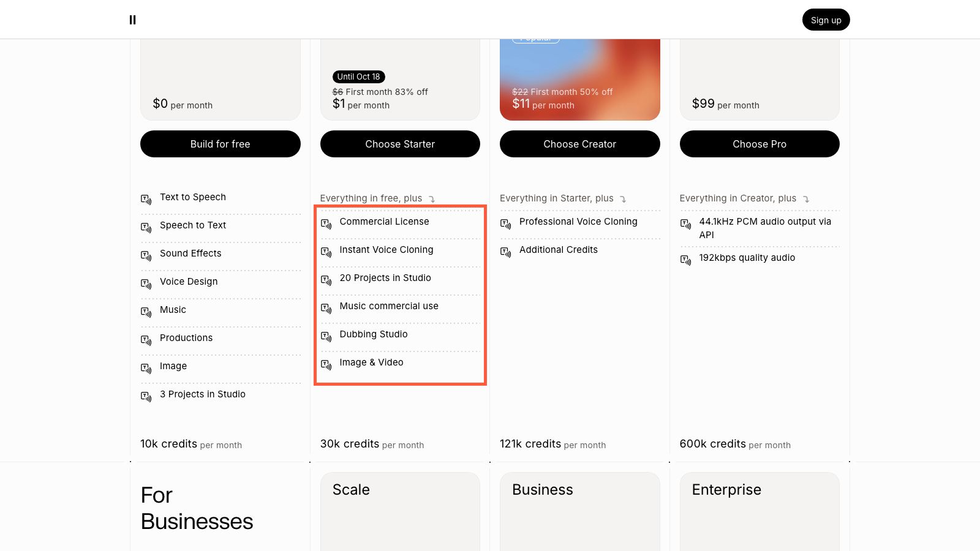Click the 30k credits per month text
The image size is (980, 551).
pos(372,444)
